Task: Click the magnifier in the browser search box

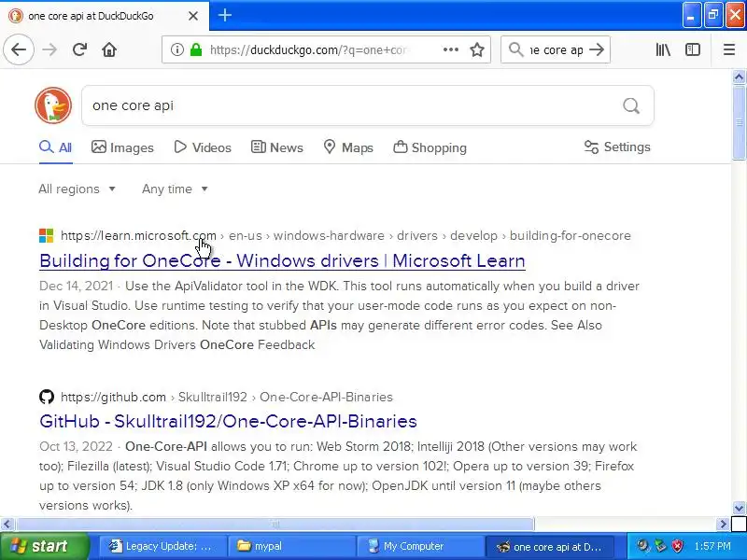Action: pyautogui.click(x=516, y=49)
